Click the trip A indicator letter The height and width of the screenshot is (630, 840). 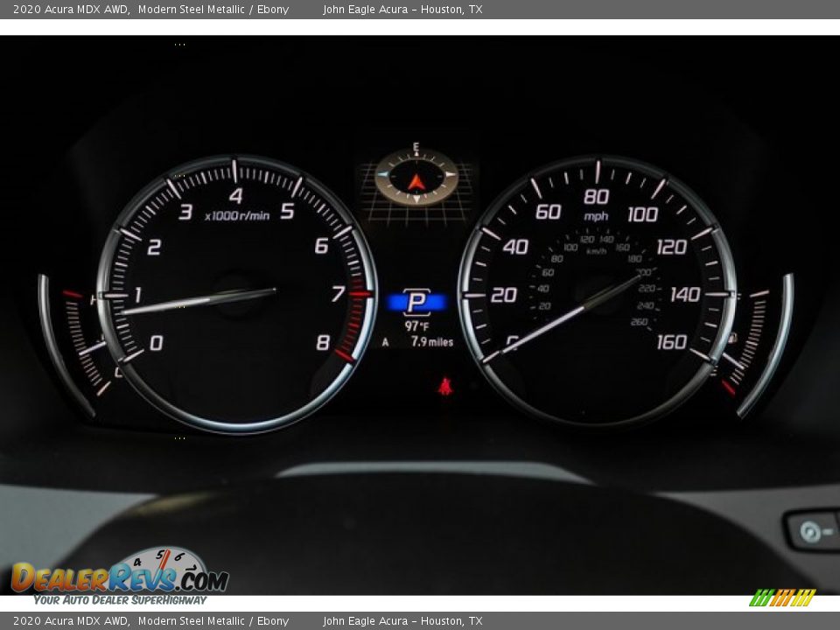coord(385,342)
